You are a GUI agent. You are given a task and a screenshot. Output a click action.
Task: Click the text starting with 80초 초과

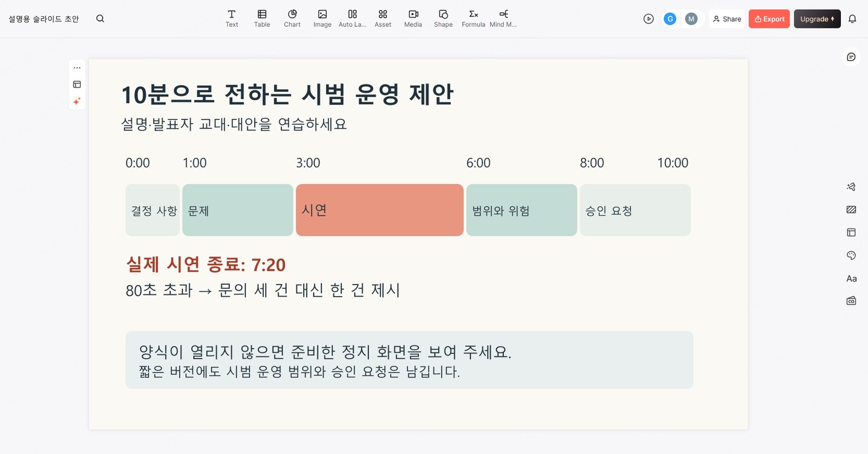pos(263,290)
